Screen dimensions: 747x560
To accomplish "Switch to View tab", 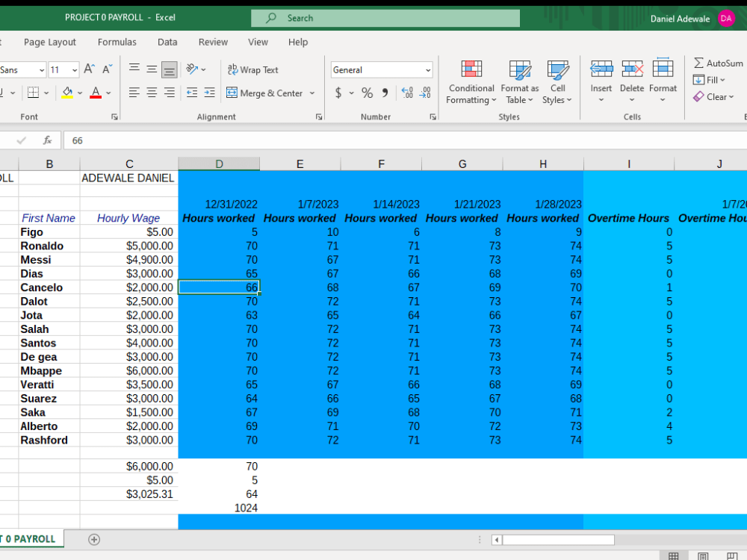I will (x=258, y=42).
